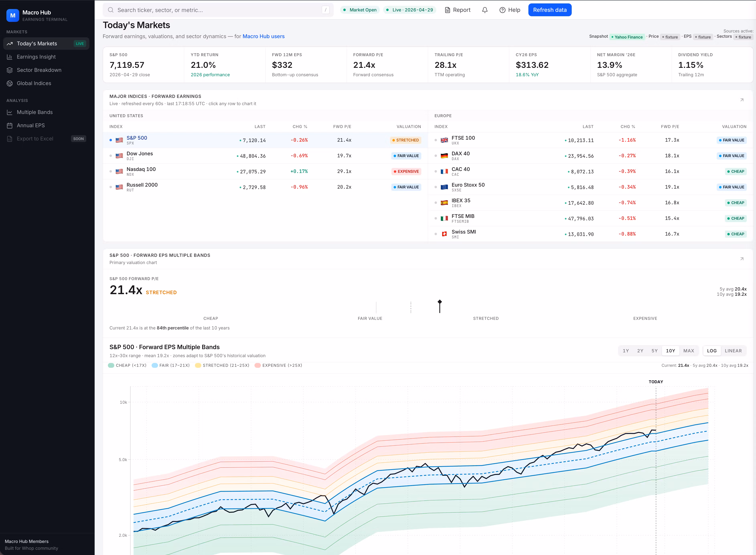The width and height of the screenshot is (756, 555).
Task: Click the Cheap legend color swatch
Action: click(x=111, y=366)
